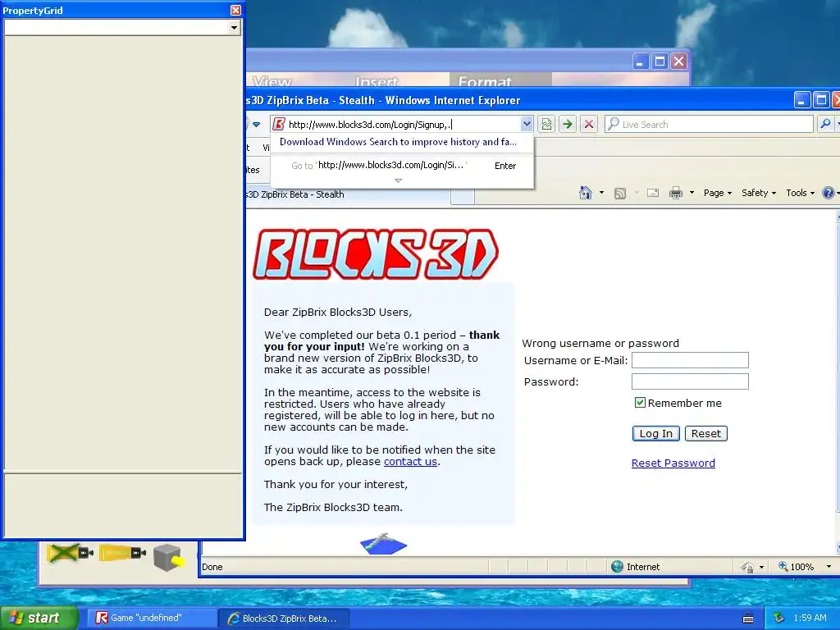Click the Internet zone globe icon
The image size is (840, 630).
click(x=617, y=566)
